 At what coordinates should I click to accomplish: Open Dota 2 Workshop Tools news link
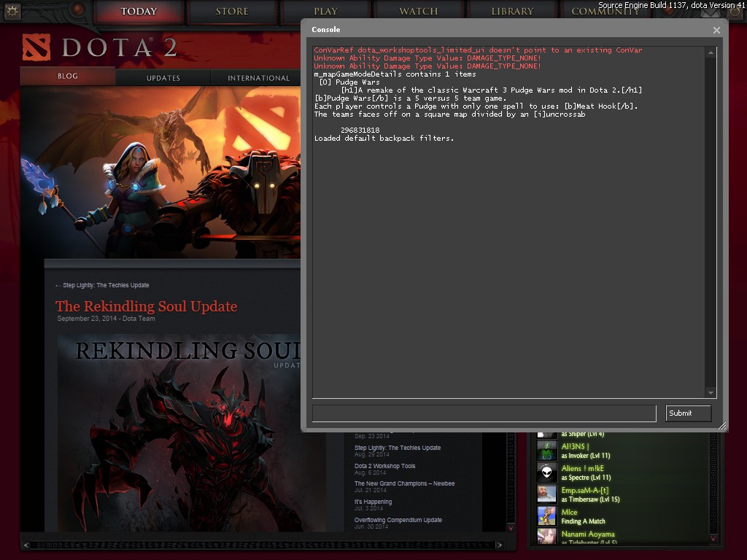coord(384,466)
